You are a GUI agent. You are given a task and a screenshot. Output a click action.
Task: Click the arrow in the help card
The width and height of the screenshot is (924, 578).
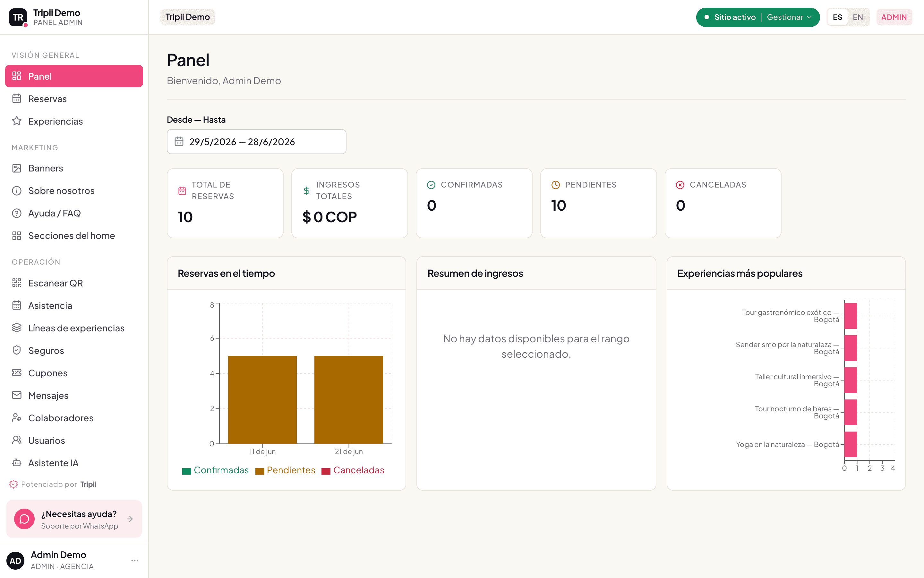tap(130, 519)
